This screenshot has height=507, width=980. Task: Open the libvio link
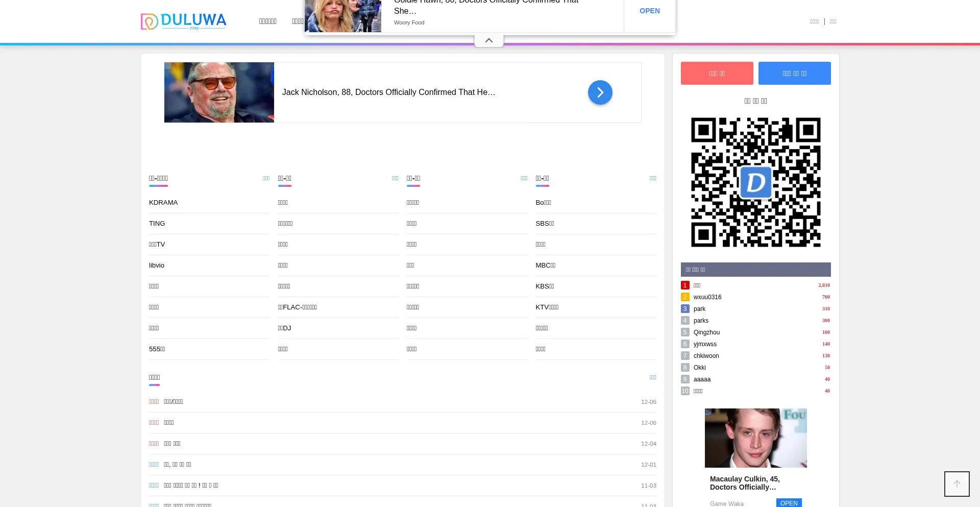tap(157, 265)
